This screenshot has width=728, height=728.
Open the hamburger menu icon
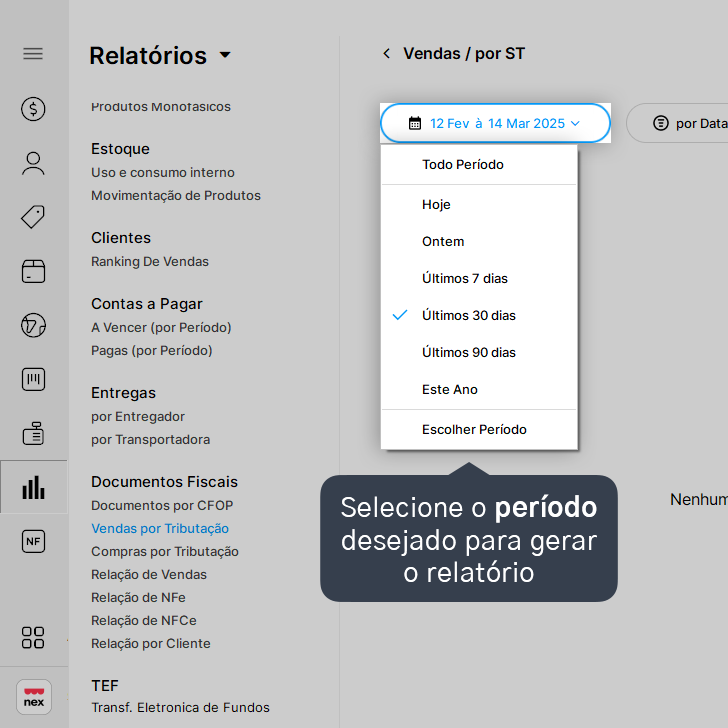pos(33,54)
